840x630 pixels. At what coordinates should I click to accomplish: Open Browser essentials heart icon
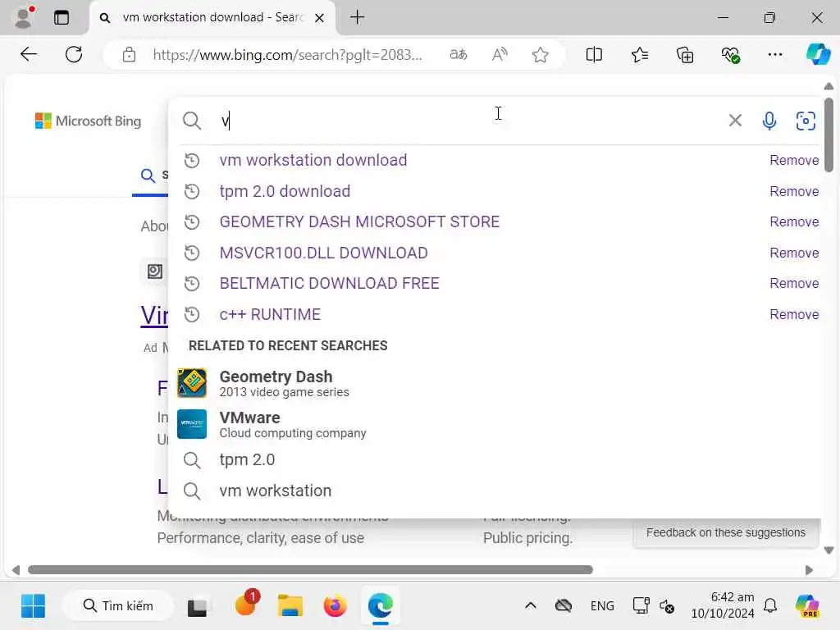click(x=730, y=55)
